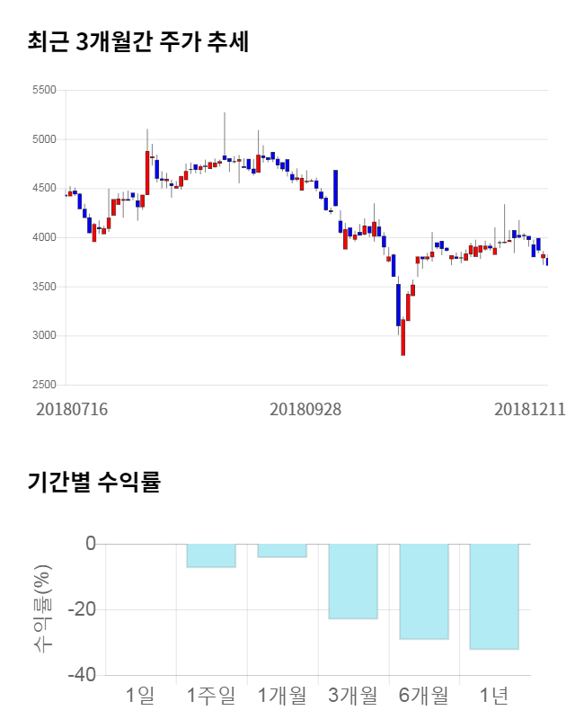575x728 pixels.
Task: Click the -20 tick on returns axis
Action: click(84, 609)
